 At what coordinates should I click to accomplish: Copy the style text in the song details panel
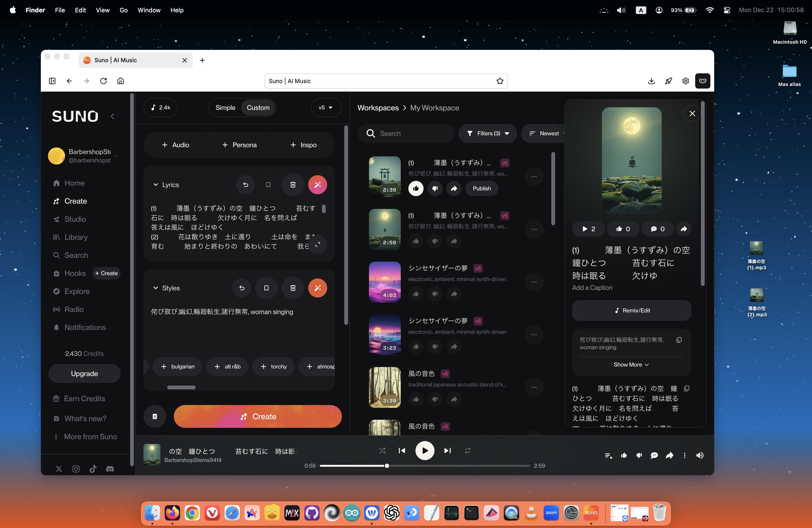679,340
